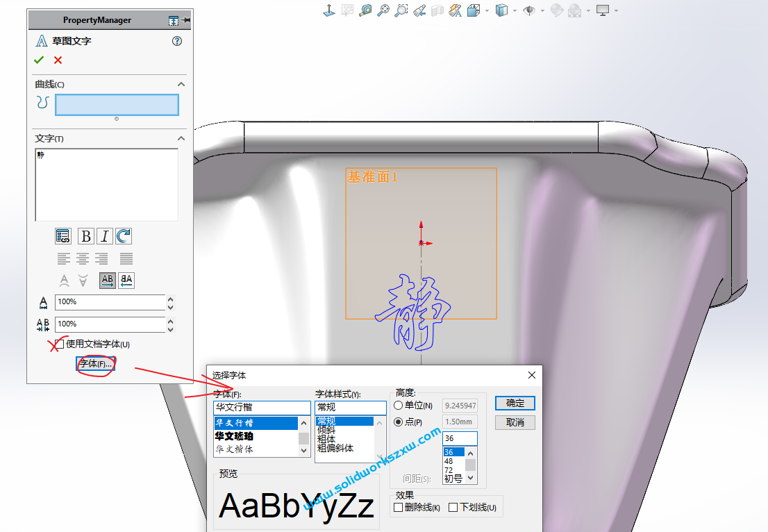Screen dimensions: 768x532
Task: Choose 华文琥珀 in the font list
Action: [x=234, y=436]
